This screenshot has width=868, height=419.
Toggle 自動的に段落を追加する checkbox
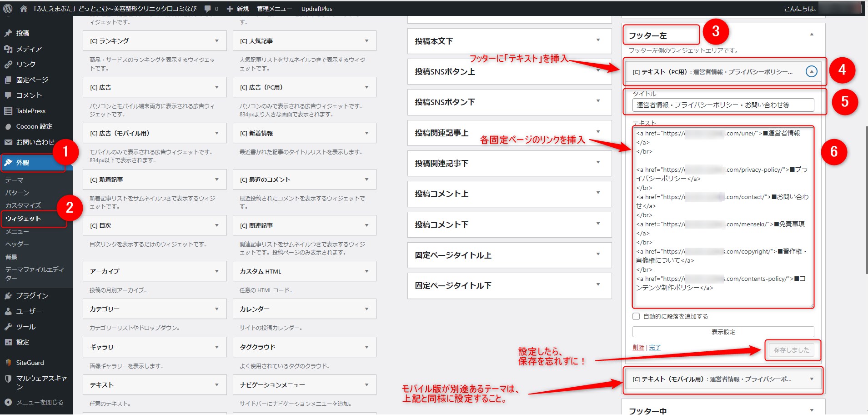pyautogui.click(x=636, y=316)
